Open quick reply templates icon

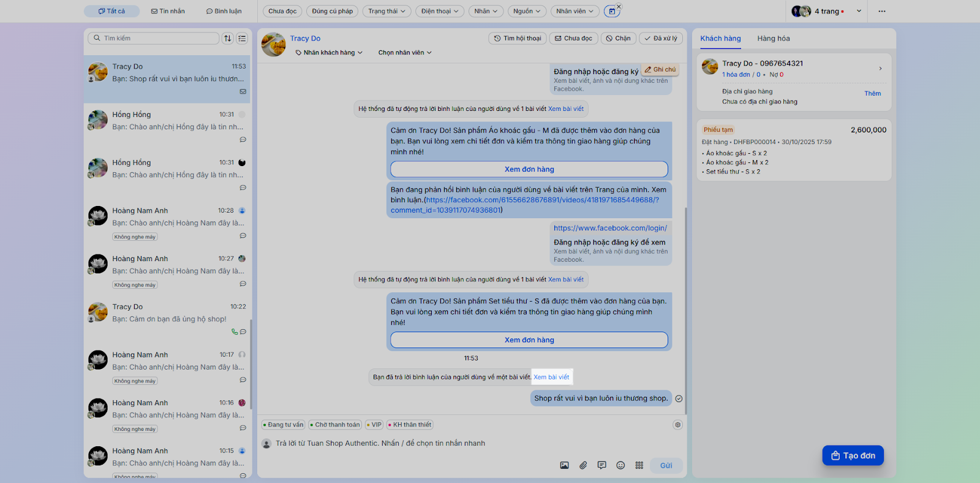602,465
